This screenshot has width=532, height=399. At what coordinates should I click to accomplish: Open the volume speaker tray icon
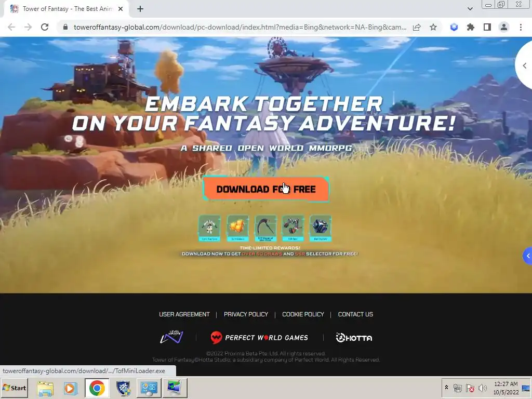483,388
